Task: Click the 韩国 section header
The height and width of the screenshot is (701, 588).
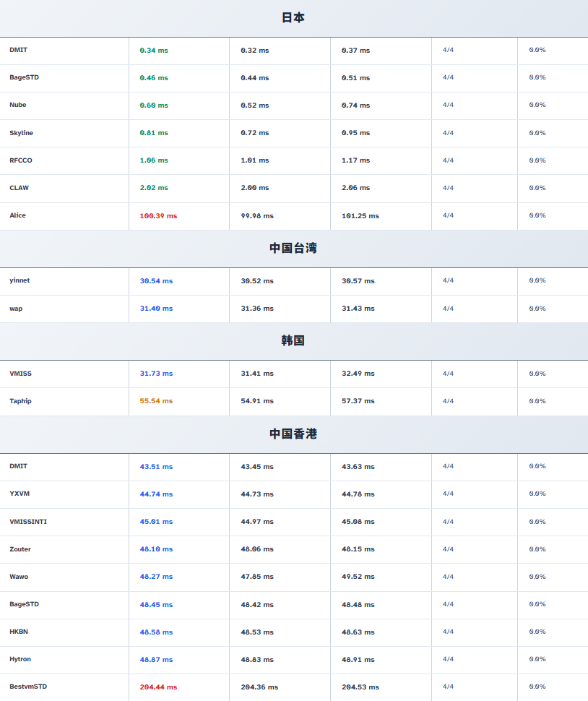Action: point(293,340)
